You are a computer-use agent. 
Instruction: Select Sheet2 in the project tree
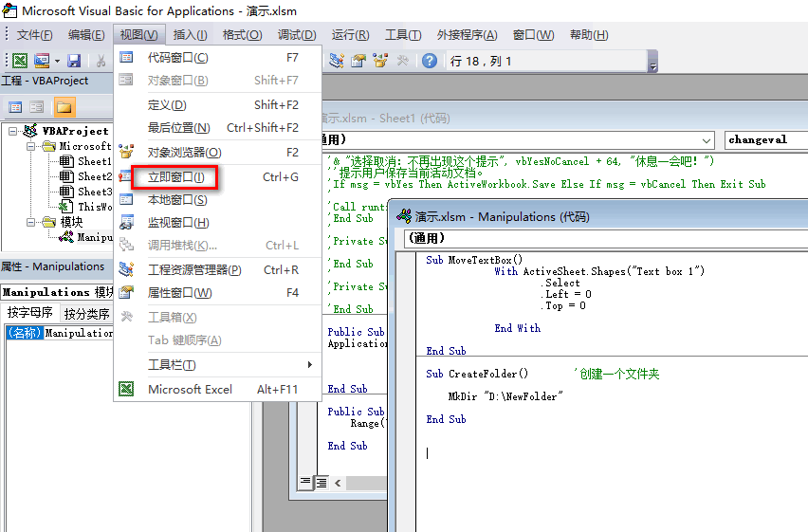[85, 176]
